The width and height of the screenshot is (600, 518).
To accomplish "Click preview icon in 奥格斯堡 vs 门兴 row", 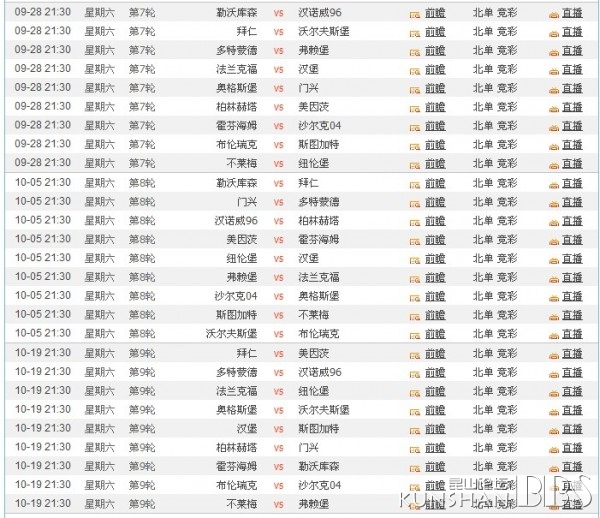I will [x=414, y=90].
